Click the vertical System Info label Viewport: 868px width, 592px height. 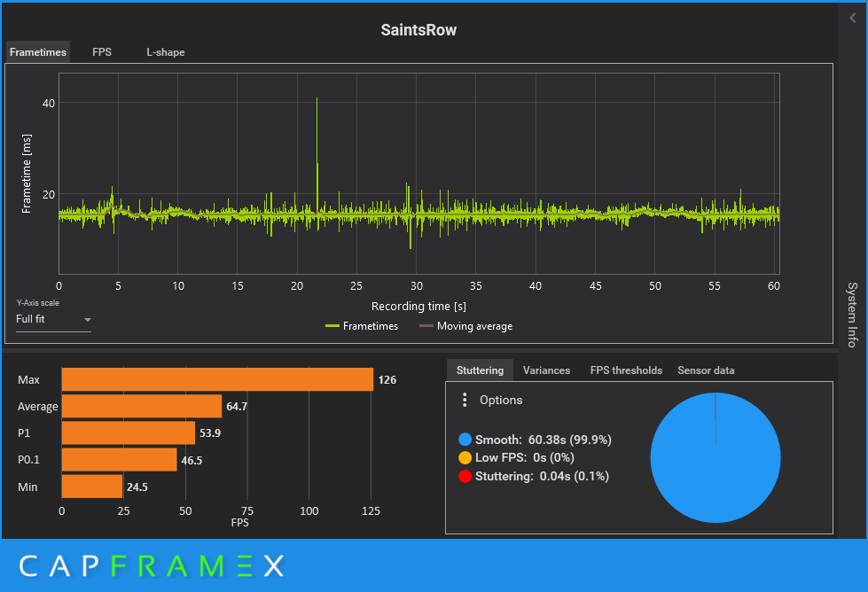(853, 315)
